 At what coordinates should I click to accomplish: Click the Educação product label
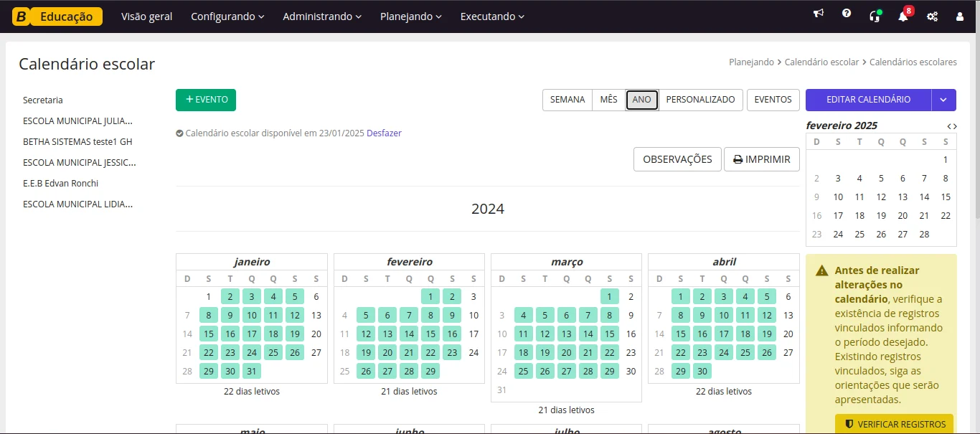[x=67, y=16]
